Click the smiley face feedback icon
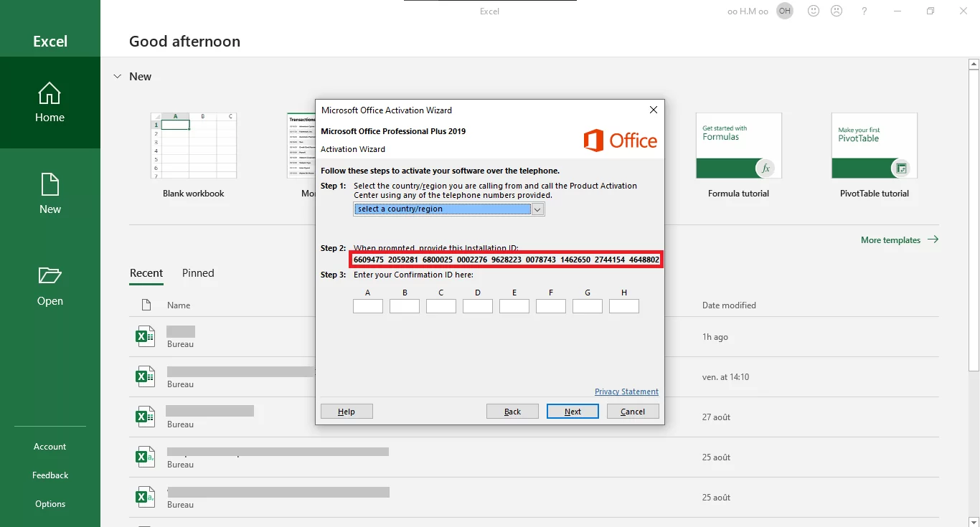Viewport: 980px width, 527px height. click(x=814, y=11)
